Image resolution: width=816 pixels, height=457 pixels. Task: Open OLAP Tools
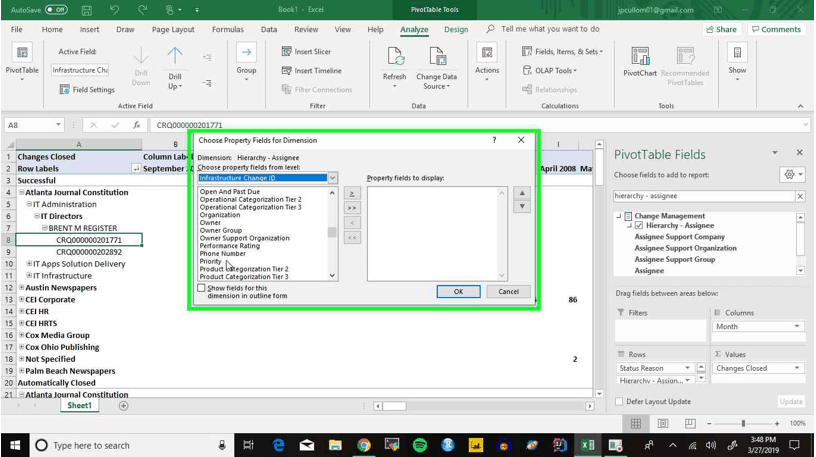pos(550,71)
